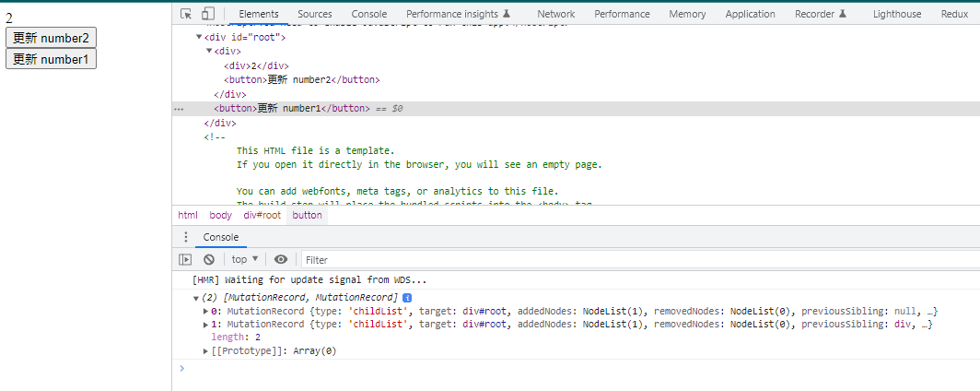Toggle the device toolbar icon

[208, 14]
